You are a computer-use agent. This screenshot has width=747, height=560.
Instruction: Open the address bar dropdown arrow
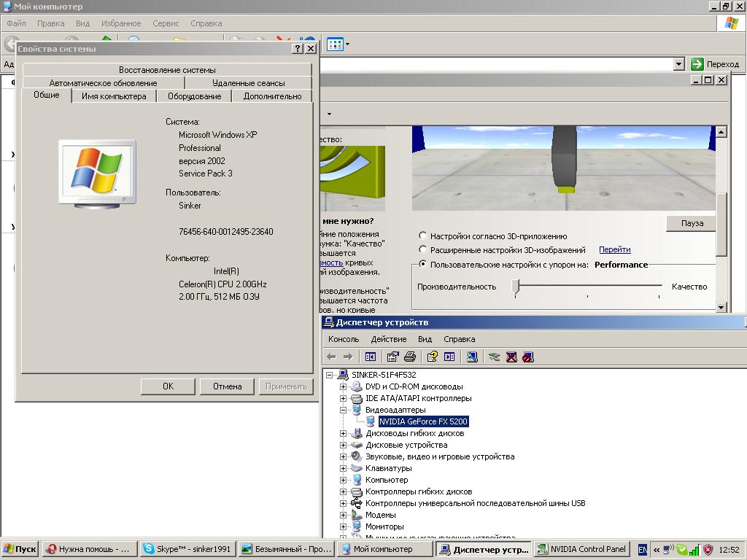(x=679, y=64)
